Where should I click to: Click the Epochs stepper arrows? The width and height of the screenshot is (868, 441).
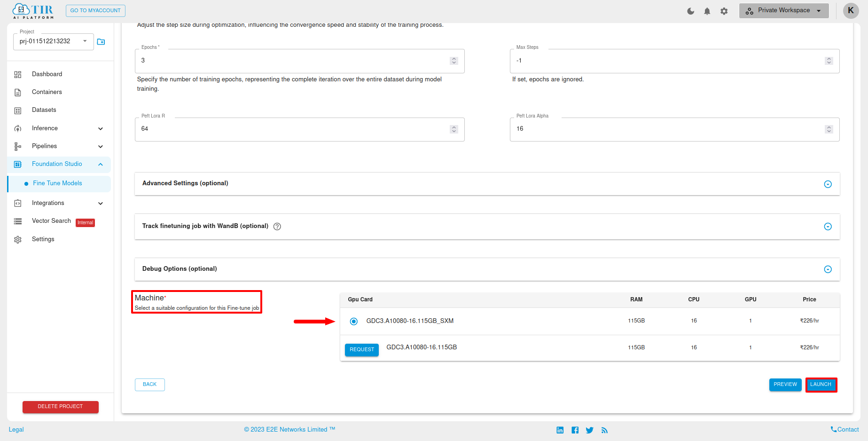click(454, 61)
